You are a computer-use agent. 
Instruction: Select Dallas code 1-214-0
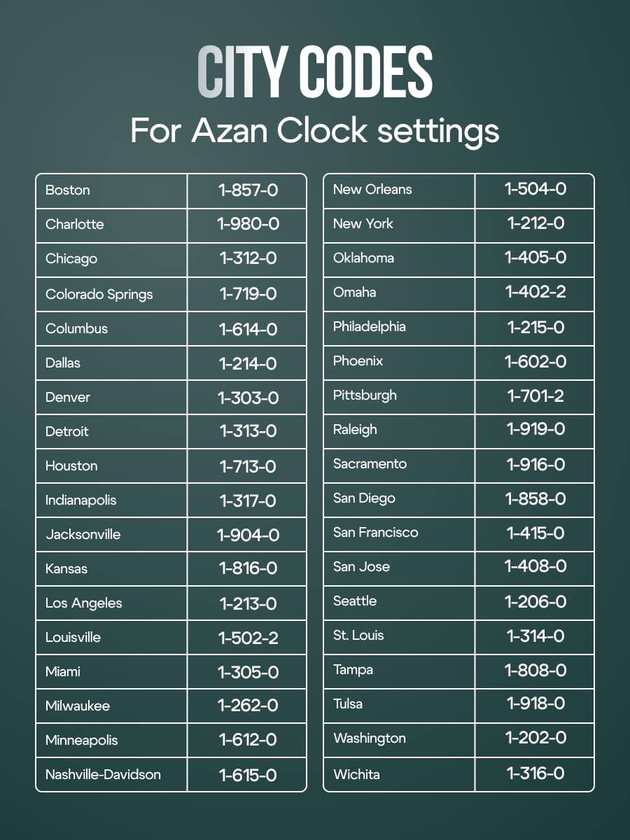tap(248, 363)
